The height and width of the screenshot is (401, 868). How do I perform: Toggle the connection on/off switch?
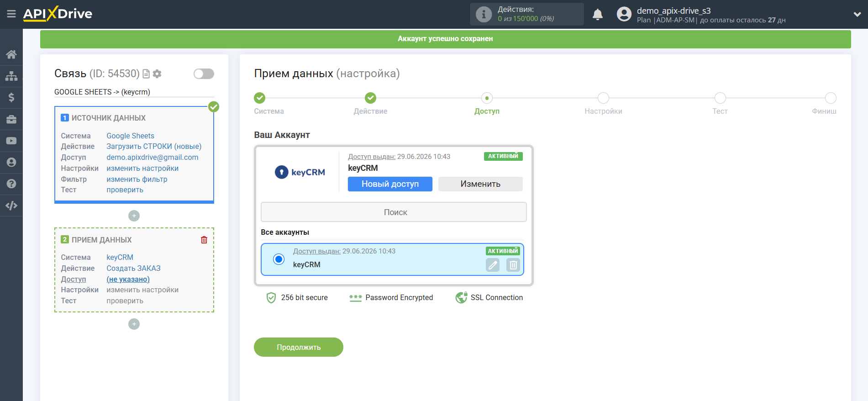(204, 74)
